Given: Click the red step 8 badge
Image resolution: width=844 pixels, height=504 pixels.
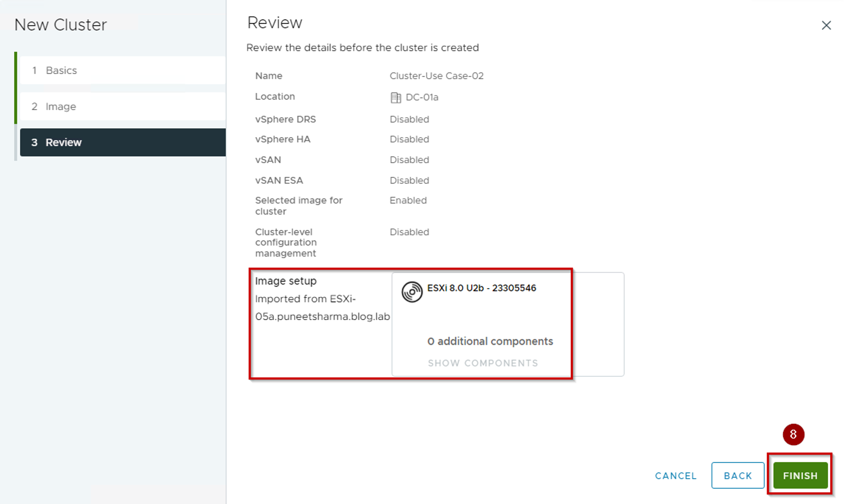Looking at the screenshot, I should [793, 434].
